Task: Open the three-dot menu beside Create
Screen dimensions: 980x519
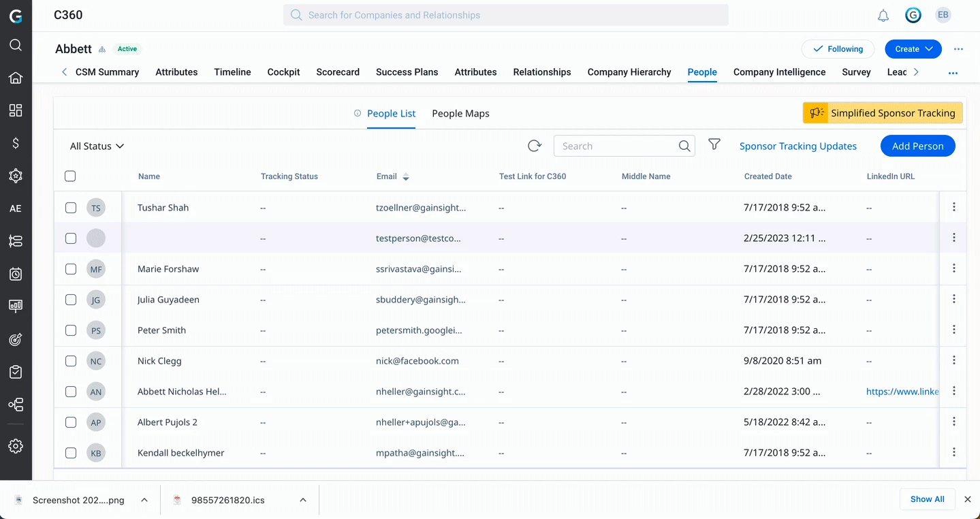Action: pyautogui.click(x=959, y=49)
